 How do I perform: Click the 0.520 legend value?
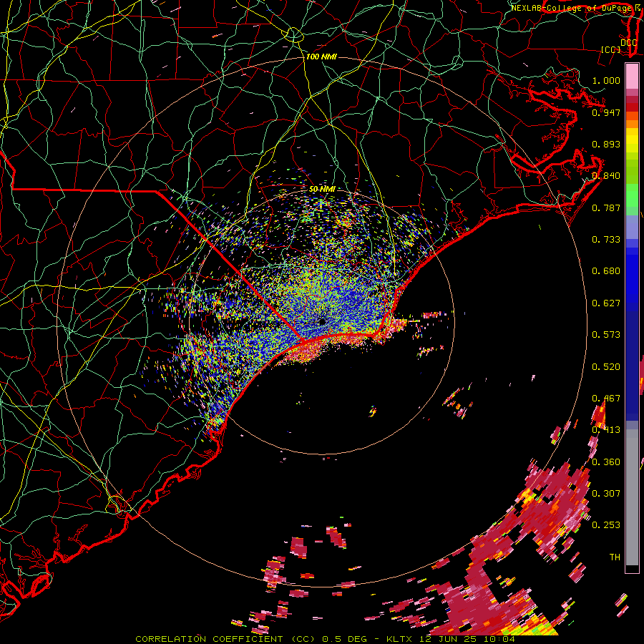(606, 366)
